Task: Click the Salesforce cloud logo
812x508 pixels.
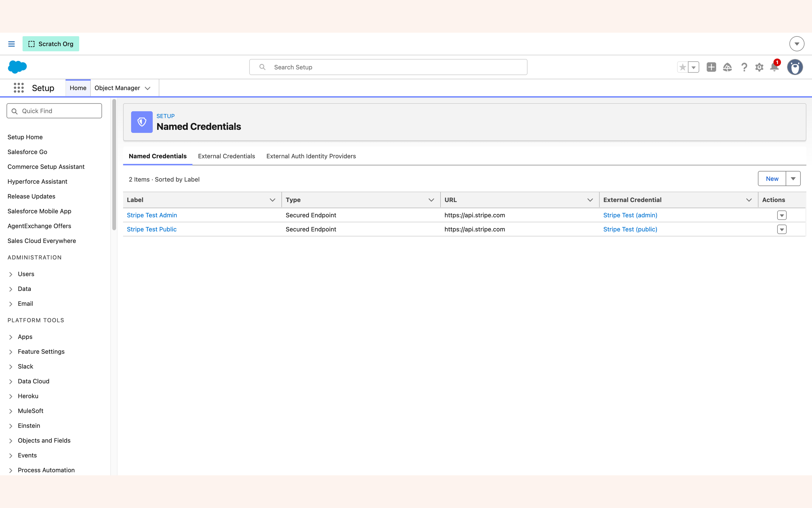Action: [17, 67]
